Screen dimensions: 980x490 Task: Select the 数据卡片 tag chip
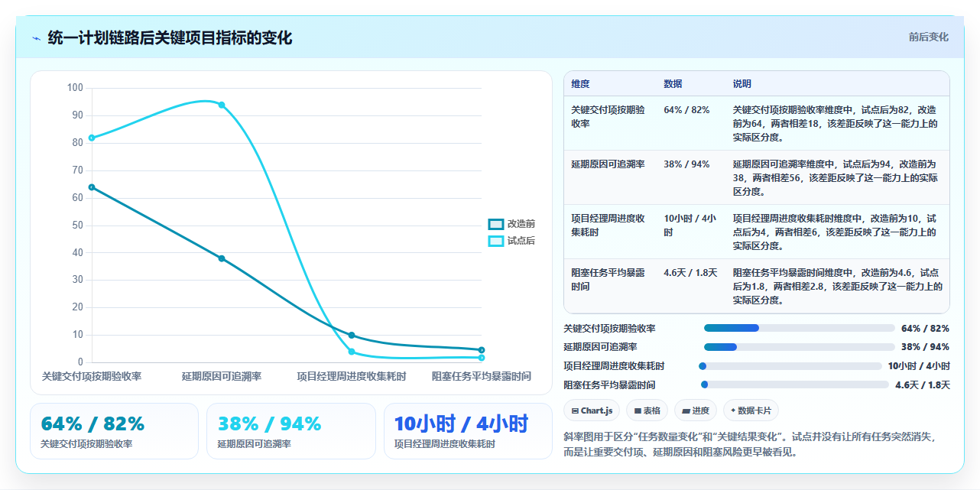[751, 410]
